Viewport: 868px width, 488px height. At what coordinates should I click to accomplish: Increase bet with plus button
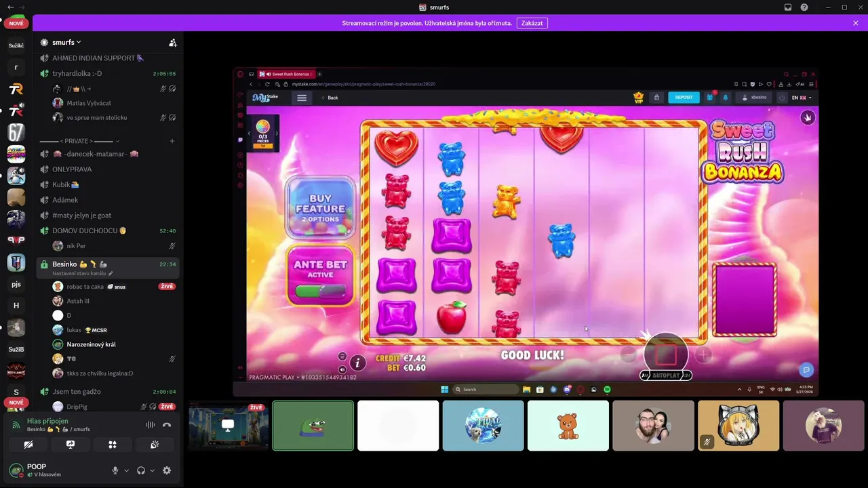click(703, 354)
